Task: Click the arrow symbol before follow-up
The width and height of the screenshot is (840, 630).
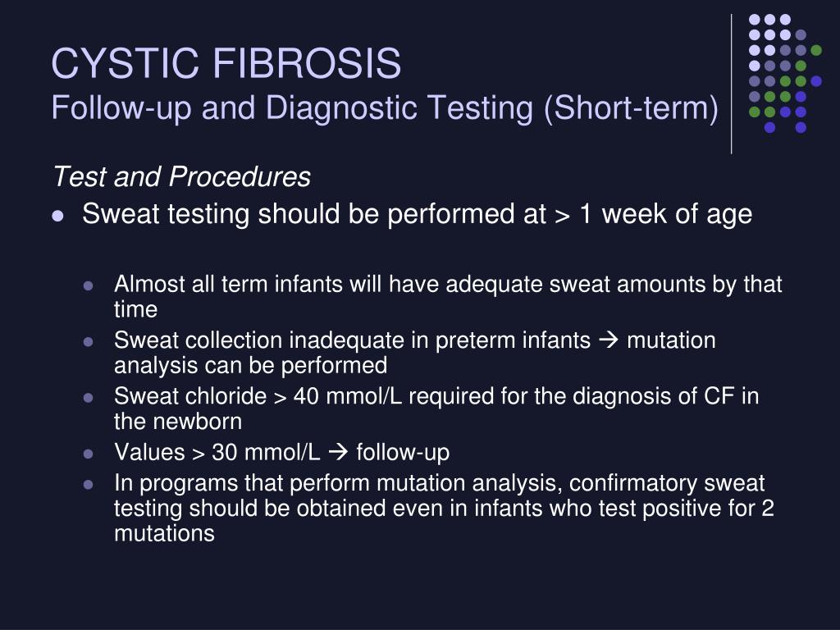Action: [x=338, y=452]
